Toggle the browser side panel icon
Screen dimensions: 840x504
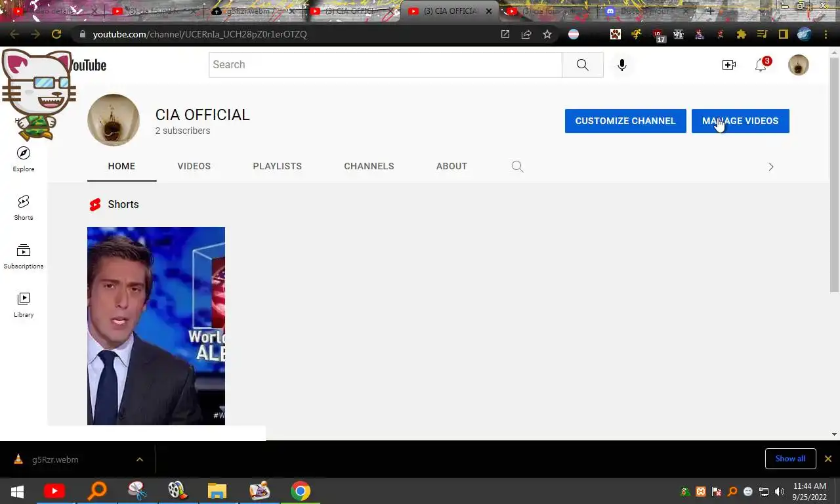click(x=783, y=34)
